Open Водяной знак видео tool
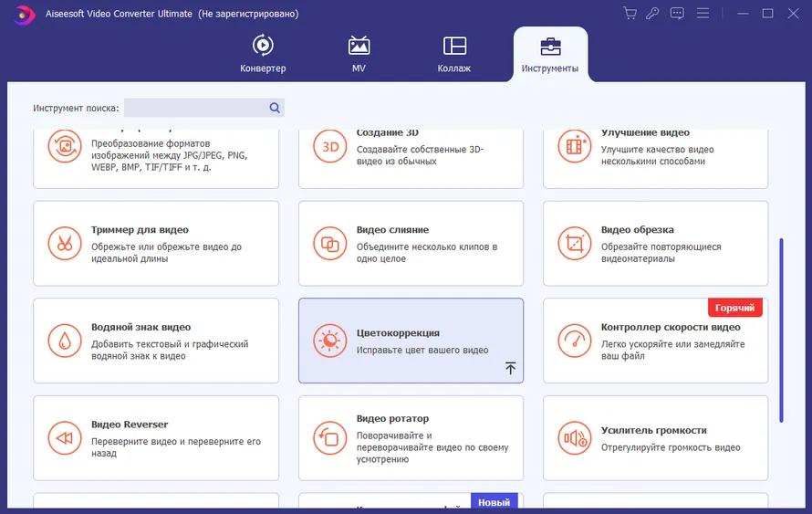812x514 pixels. (156, 341)
